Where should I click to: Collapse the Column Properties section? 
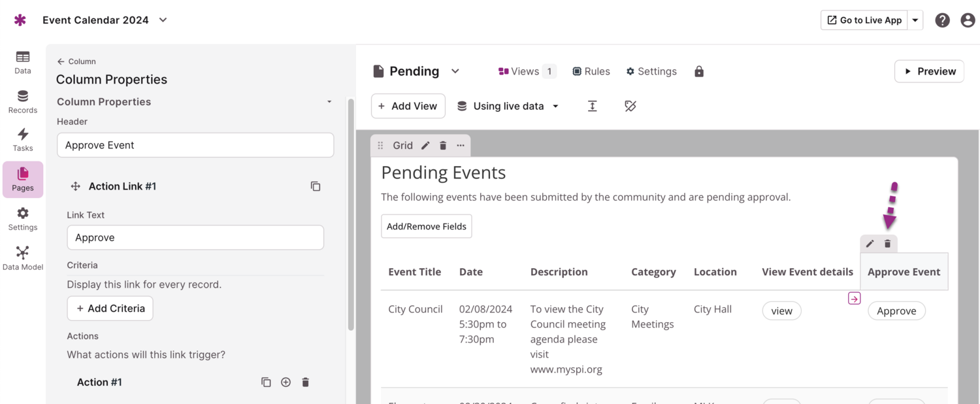(329, 102)
